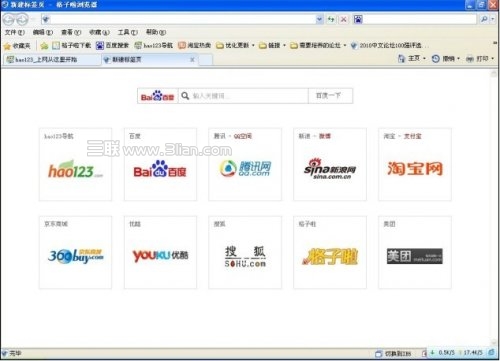Click the red stop loading icon
The image size is (500, 361).
(x=343, y=19)
